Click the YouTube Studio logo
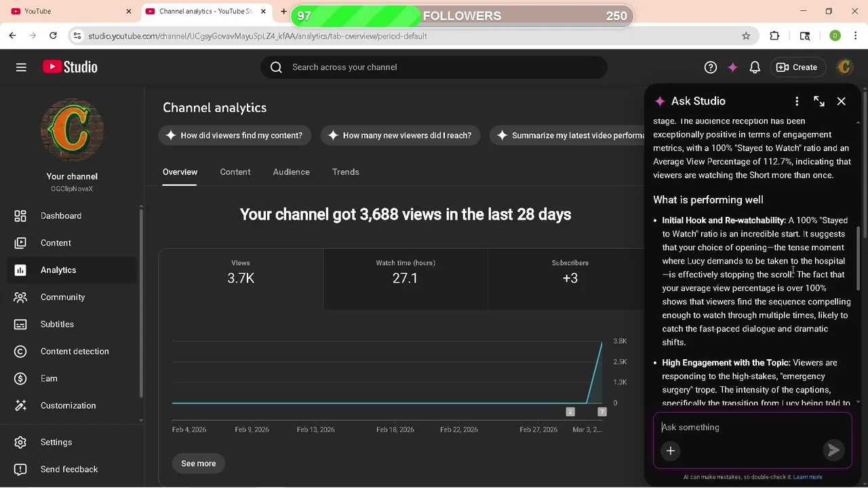This screenshot has width=868, height=488. (x=70, y=67)
